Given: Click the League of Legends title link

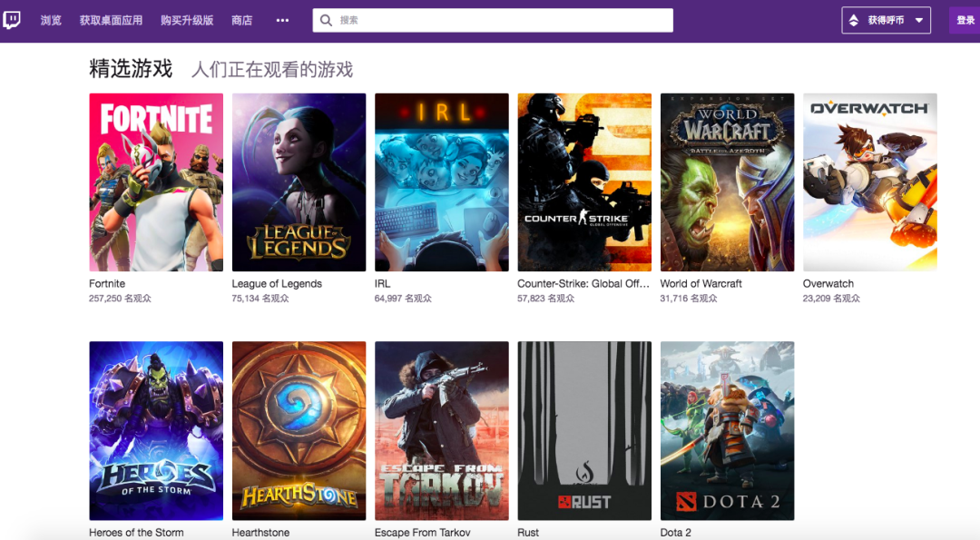Looking at the screenshot, I should (x=277, y=284).
